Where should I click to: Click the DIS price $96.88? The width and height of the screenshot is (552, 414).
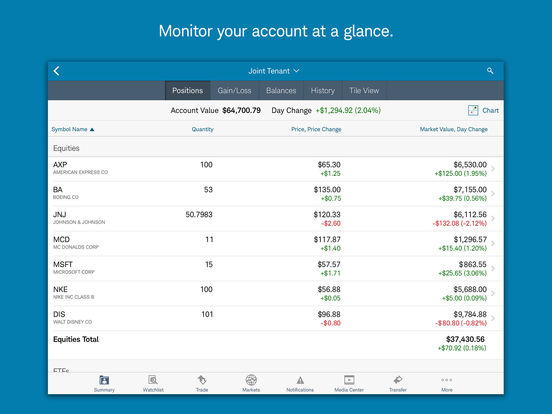pos(329,314)
